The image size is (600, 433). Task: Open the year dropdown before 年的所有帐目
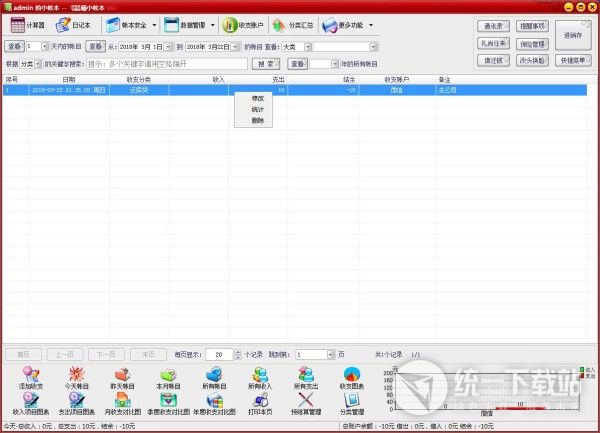point(335,64)
